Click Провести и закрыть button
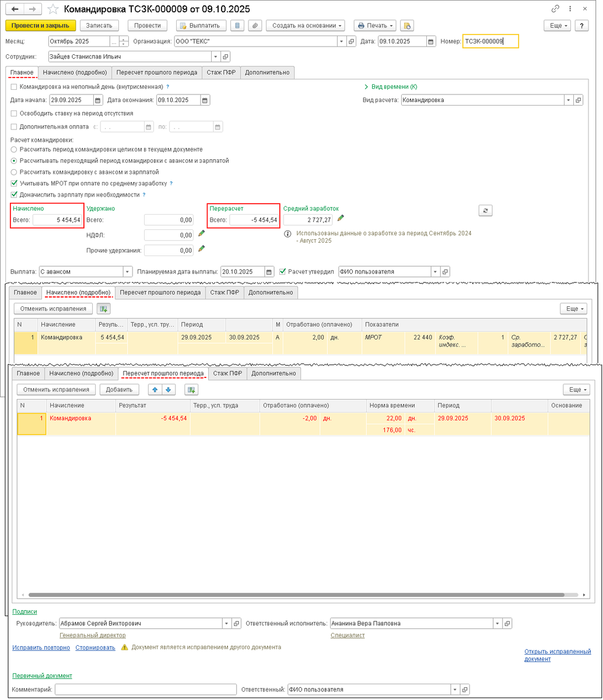Image resolution: width=603 pixels, height=700 pixels. point(41,26)
